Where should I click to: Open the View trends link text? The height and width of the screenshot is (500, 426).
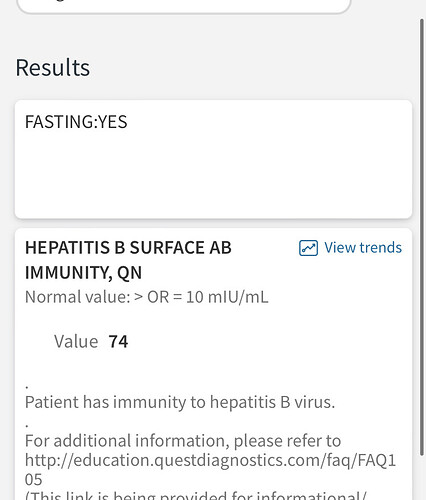pos(363,248)
